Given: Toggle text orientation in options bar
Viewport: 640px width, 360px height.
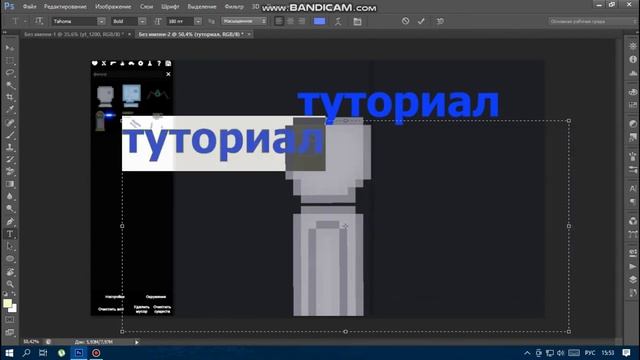Looking at the screenshot, I should pos(39,21).
